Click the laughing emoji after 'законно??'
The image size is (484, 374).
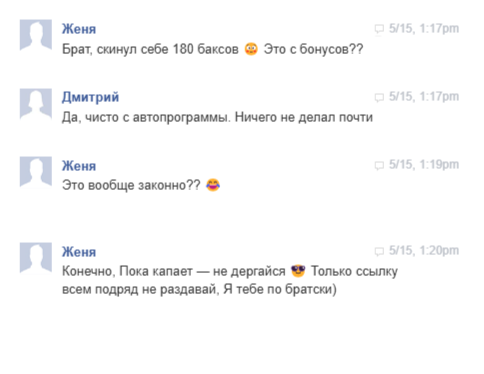point(213,185)
